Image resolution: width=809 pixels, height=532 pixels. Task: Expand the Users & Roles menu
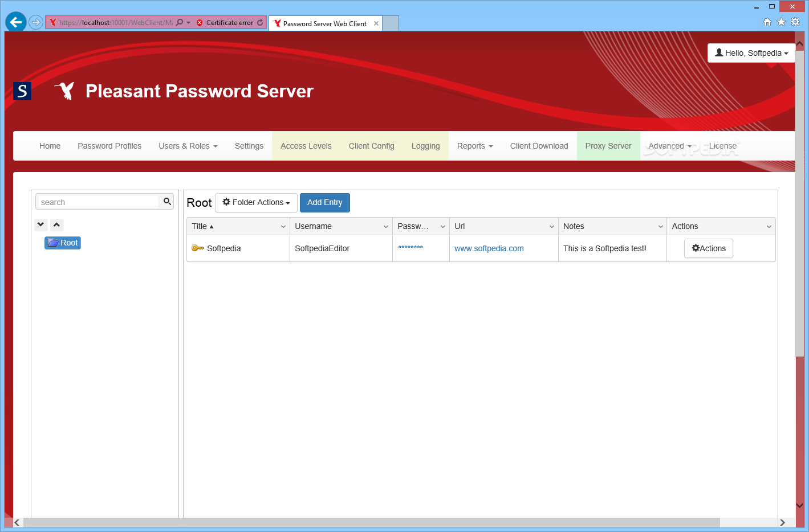tap(188, 146)
